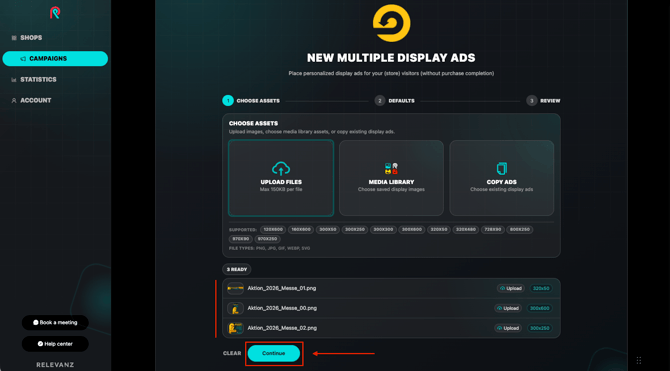
Task: Click the Campaigns megaphone icon
Action: (x=24, y=59)
